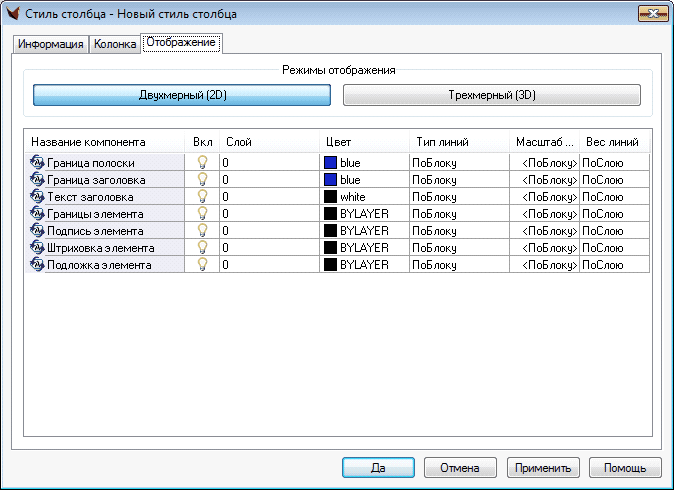Click the Подпись элемента component icon
Viewport: 674px width, 490px height.
point(38,230)
